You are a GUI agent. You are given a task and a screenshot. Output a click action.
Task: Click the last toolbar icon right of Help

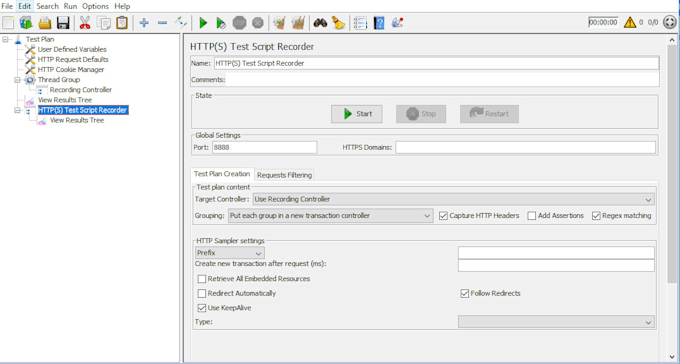point(397,23)
